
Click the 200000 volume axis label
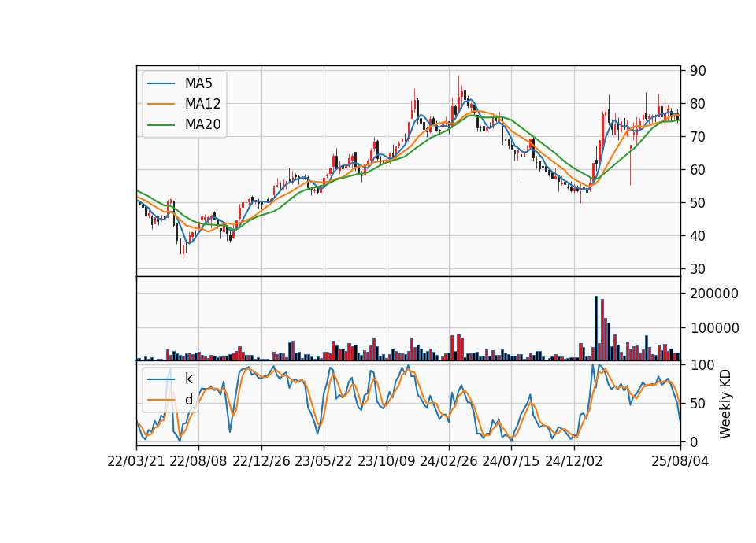(714, 294)
